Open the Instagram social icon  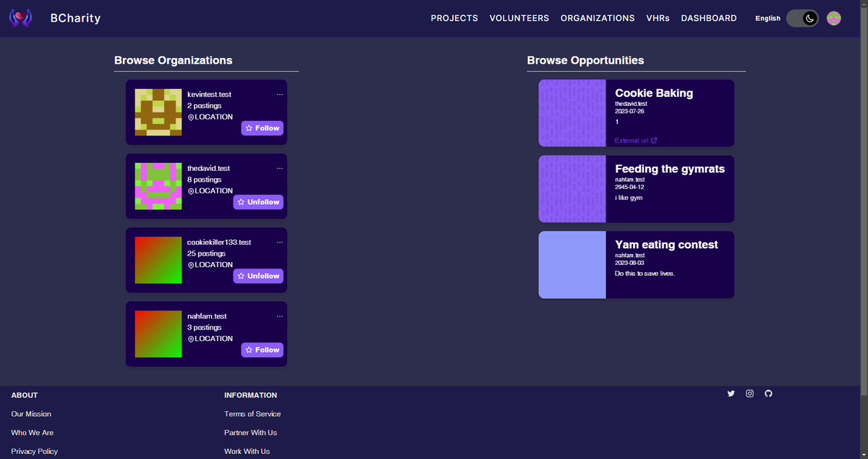coord(750,393)
